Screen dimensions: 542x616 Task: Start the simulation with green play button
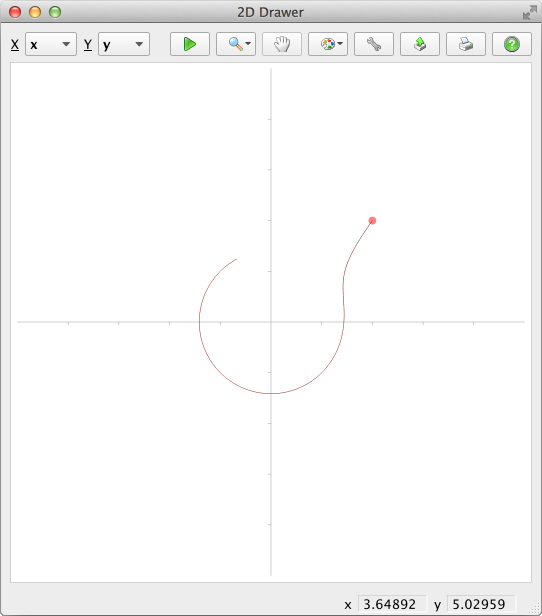pos(190,44)
